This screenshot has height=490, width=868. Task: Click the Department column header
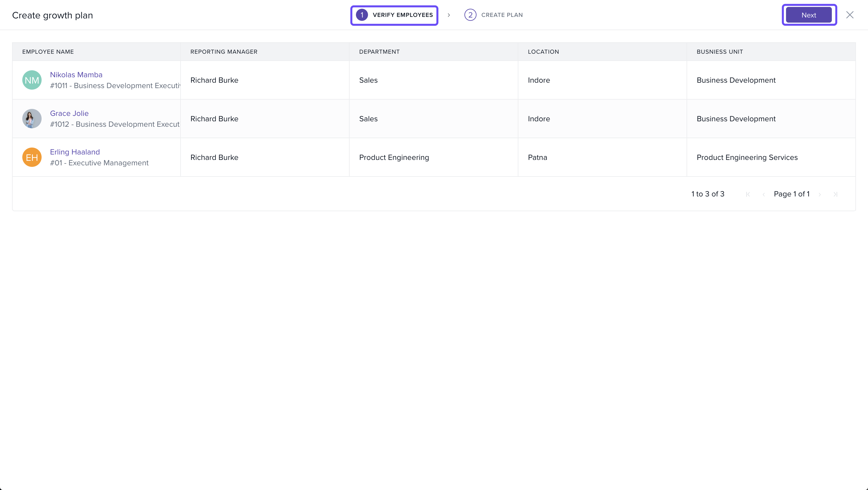point(379,52)
